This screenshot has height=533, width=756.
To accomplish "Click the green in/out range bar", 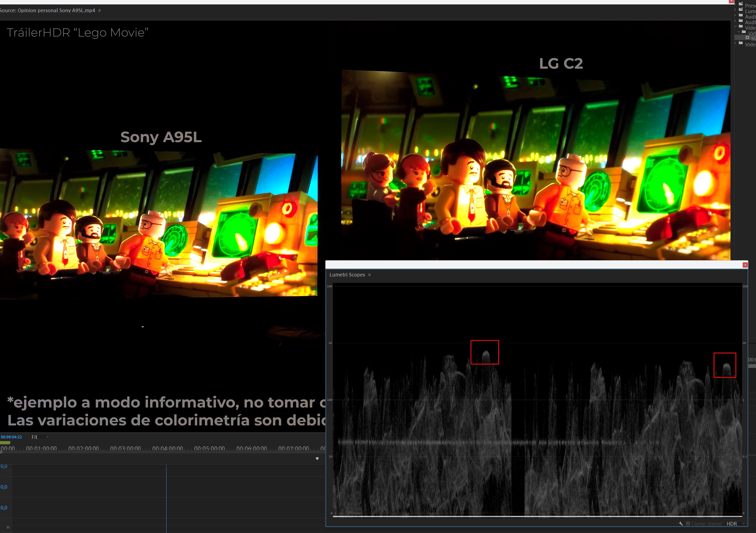I will [5, 443].
